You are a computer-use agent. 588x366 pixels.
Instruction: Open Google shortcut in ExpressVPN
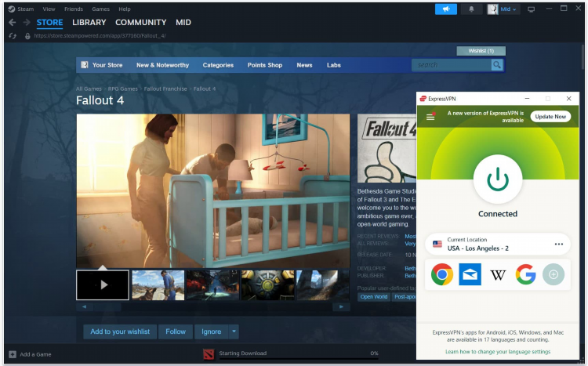coord(525,274)
